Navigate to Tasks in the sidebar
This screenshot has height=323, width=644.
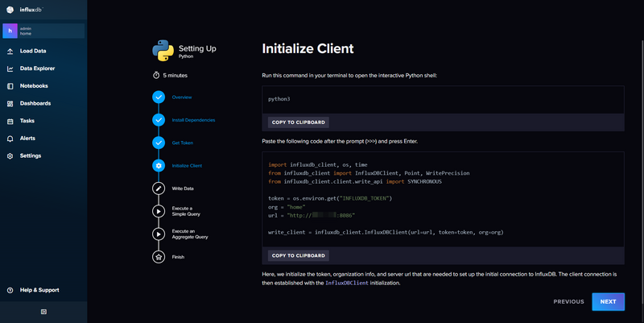tap(27, 121)
